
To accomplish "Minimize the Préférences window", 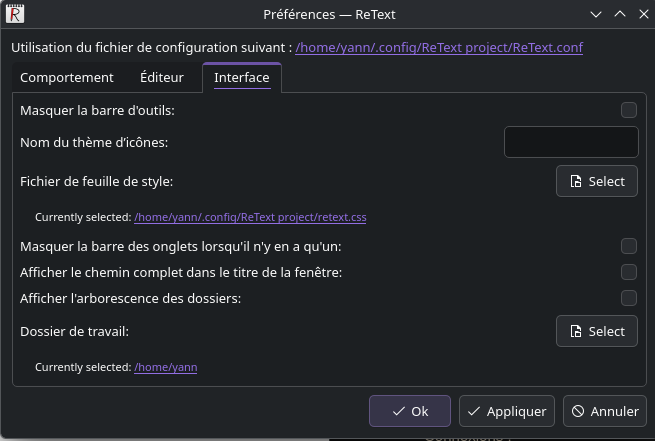I will click(596, 15).
